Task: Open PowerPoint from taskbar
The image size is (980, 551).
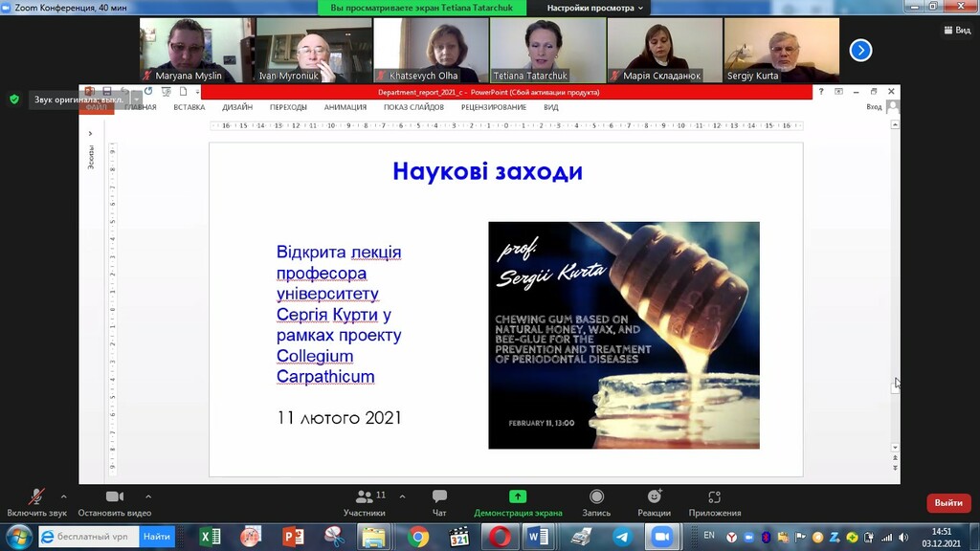Action: coord(293,537)
